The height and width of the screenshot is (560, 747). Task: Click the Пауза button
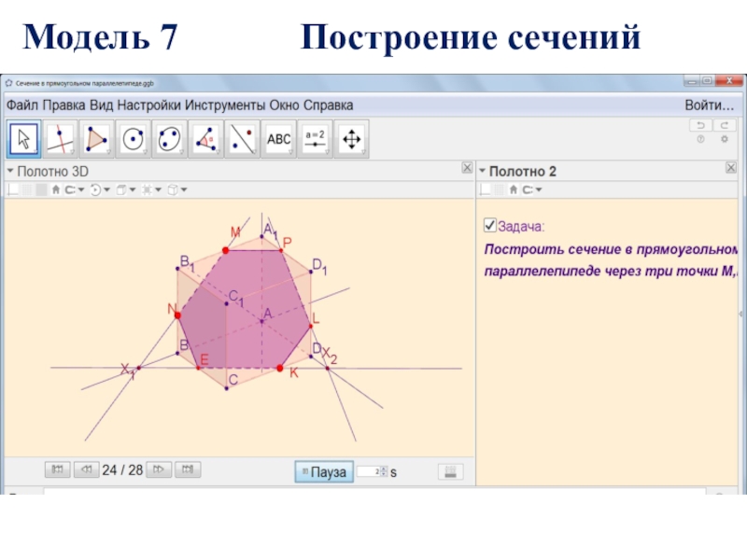324,472
